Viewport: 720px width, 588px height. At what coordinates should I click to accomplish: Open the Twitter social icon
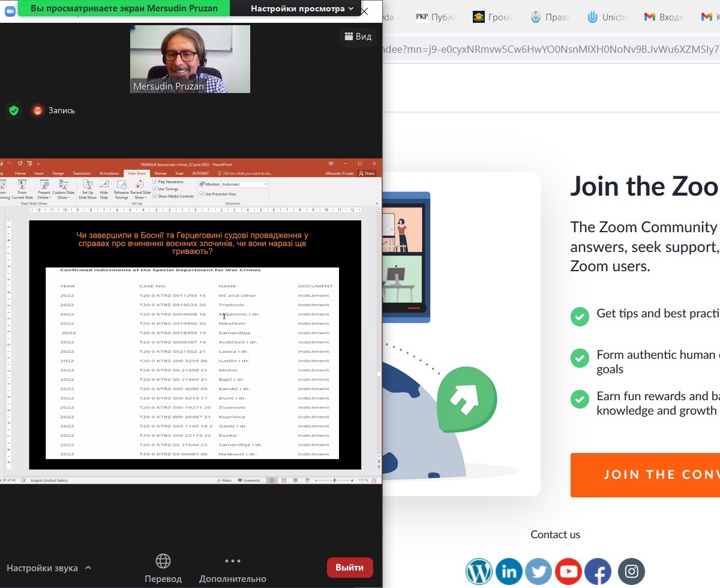[538, 572]
